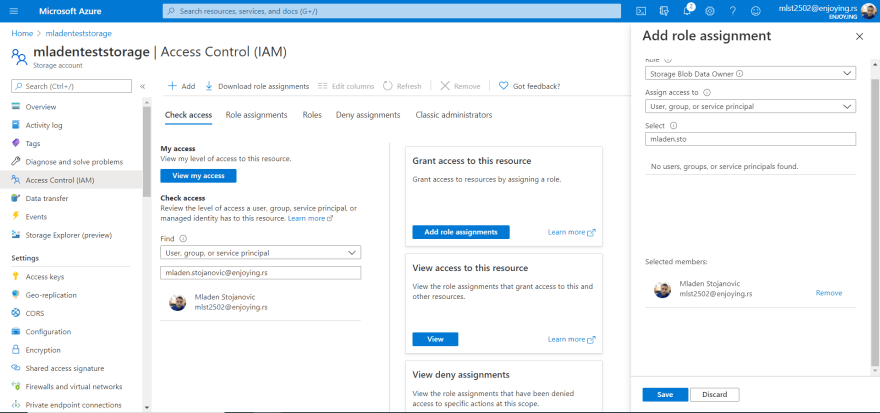
Task: Open Directory and subscription filter icon
Action: pyautogui.click(x=664, y=11)
